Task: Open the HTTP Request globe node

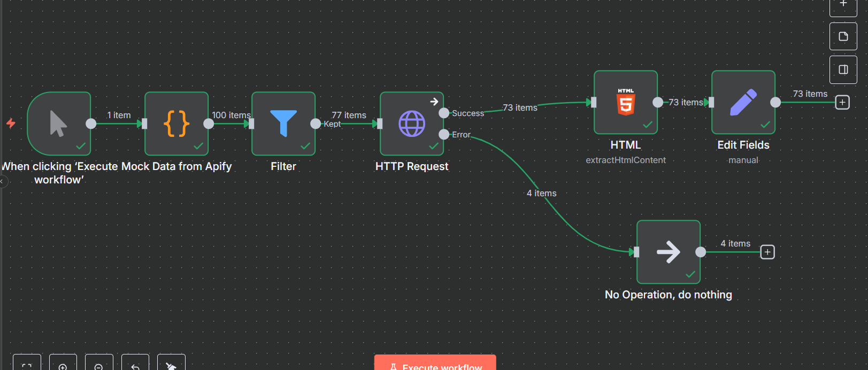Action: 412,124
